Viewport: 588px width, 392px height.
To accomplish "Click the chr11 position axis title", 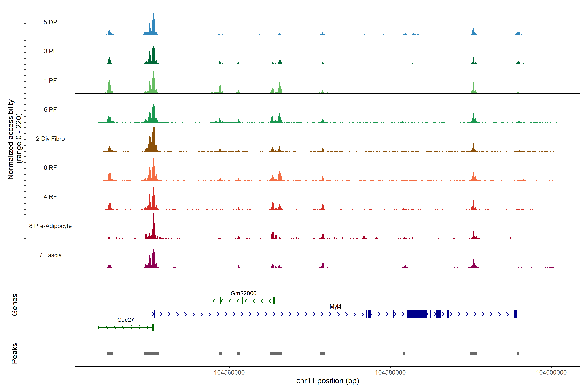I will [327, 381].
